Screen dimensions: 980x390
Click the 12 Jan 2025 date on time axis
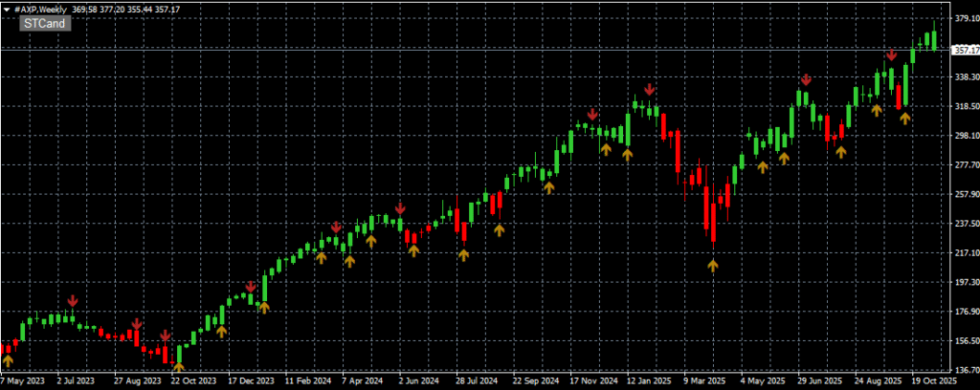click(x=648, y=381)
